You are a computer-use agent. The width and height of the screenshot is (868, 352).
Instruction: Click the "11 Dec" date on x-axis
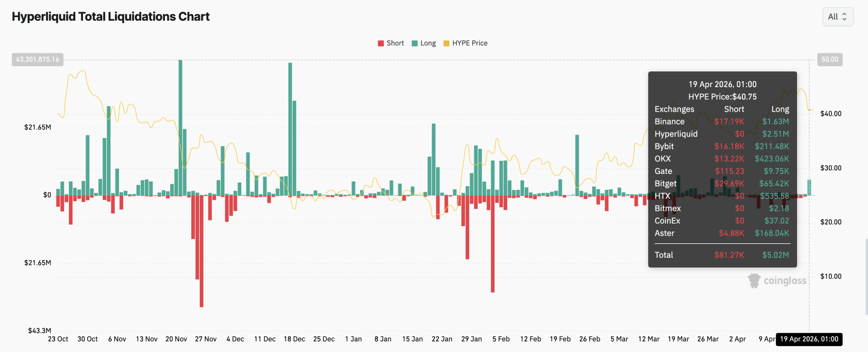click(x=265, y=339)
